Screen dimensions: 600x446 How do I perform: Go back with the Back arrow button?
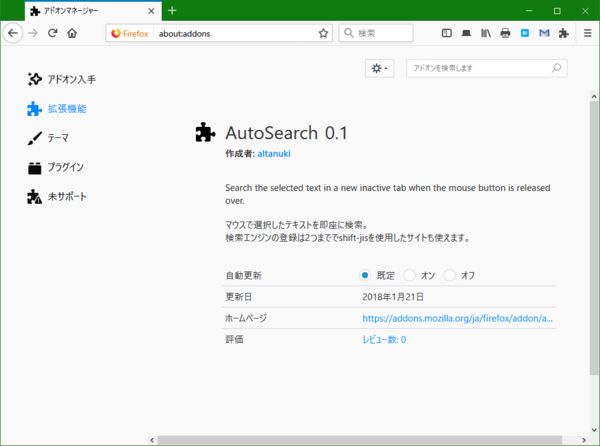(x=13, y=33)
